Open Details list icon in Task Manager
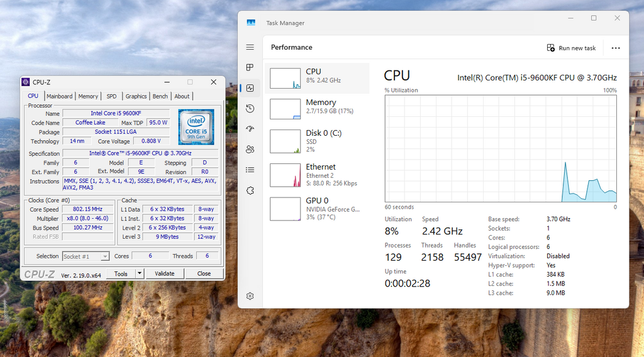Viewport: 644px width, 357px height. 250,170
